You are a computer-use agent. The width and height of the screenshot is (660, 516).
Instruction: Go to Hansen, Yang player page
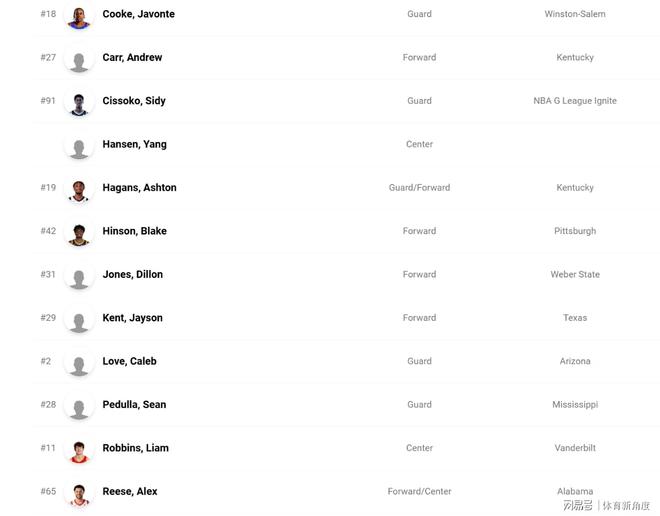point(134,144)
